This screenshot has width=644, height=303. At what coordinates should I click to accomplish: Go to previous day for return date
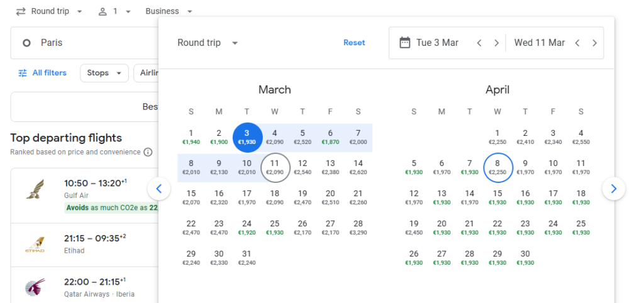pos(577,43)
